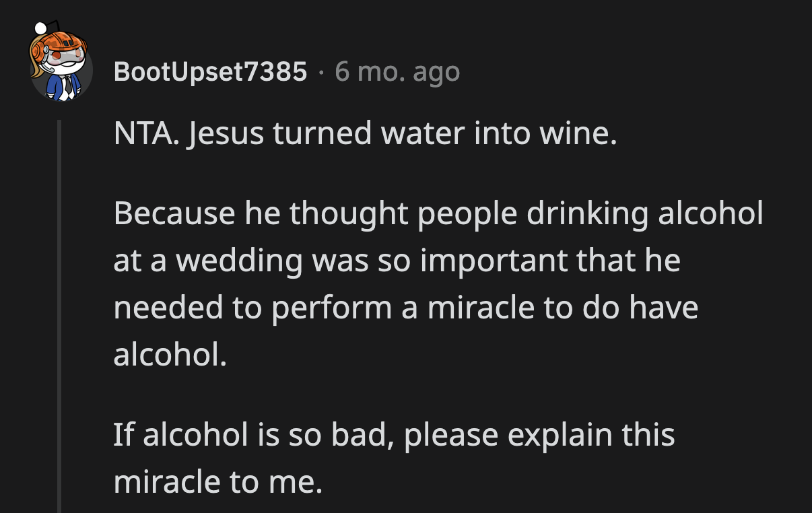Click the text asking to explain this miracle
This screenshot has height=513, width=812.
pos(395,458)
